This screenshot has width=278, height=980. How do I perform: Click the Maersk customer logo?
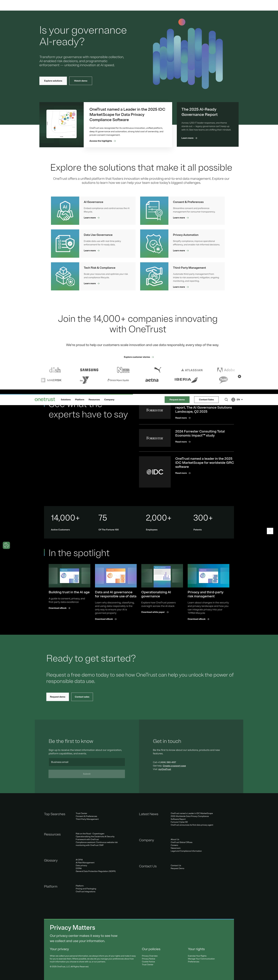[x=51, y=380]
